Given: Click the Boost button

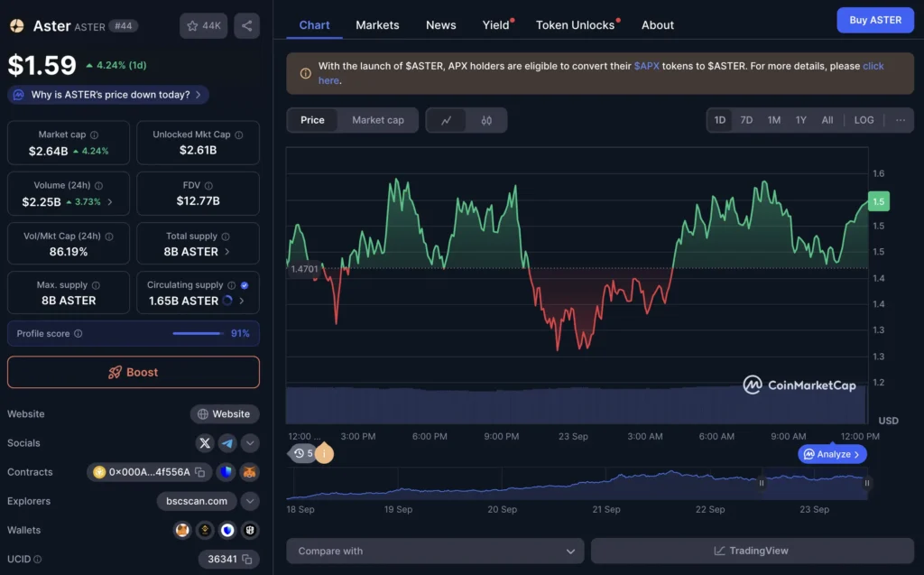Looking at the screenshot, I should [x=134, y=372].
